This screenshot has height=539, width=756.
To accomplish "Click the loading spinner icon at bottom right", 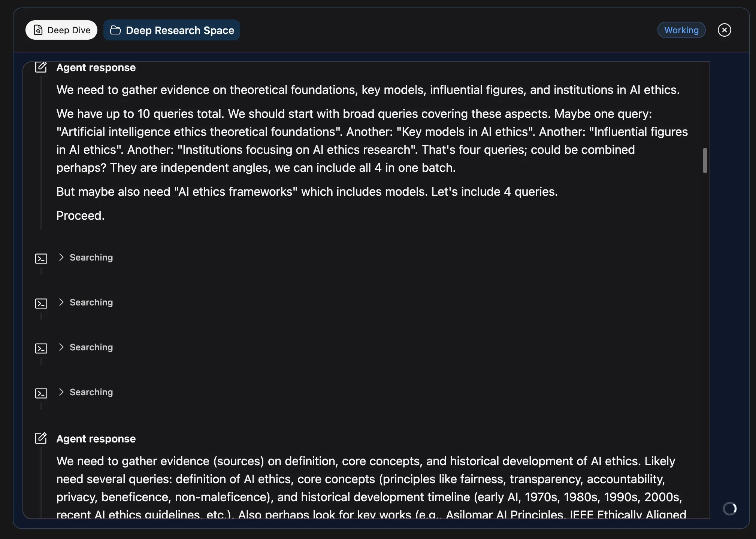I will 730,508.
